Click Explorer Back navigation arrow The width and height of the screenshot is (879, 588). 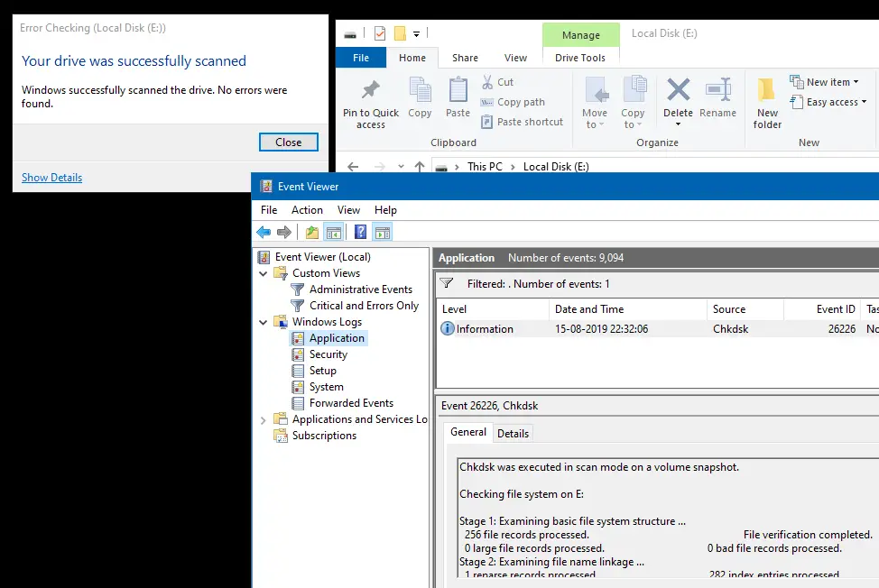point(353,166)
